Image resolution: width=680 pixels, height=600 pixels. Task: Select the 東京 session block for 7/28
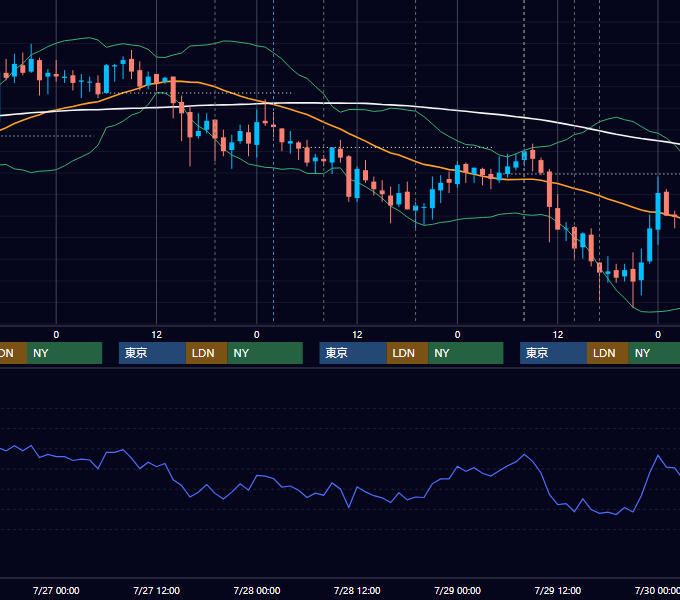pyautogui.click(x=353, y=353)
